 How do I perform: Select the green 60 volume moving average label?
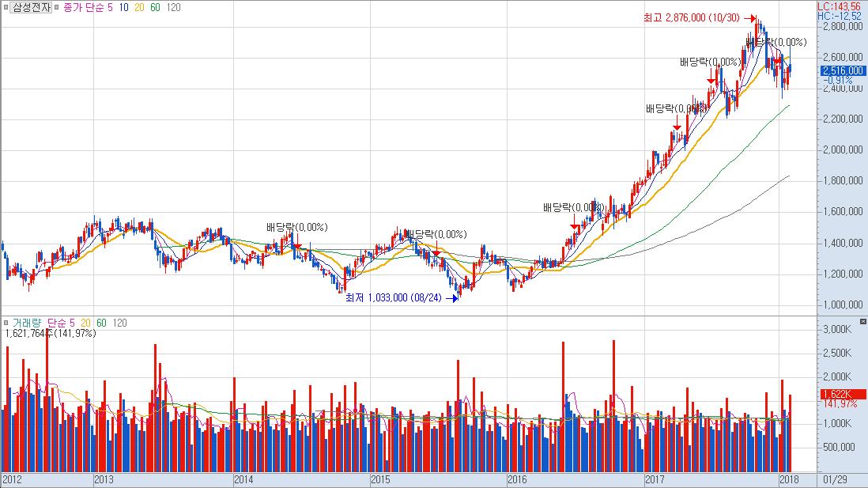click(101, 323)
